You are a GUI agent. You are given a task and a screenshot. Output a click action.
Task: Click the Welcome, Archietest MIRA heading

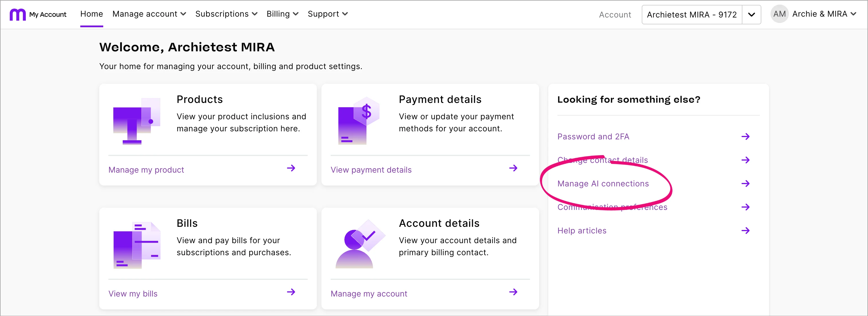coord(187,47)
